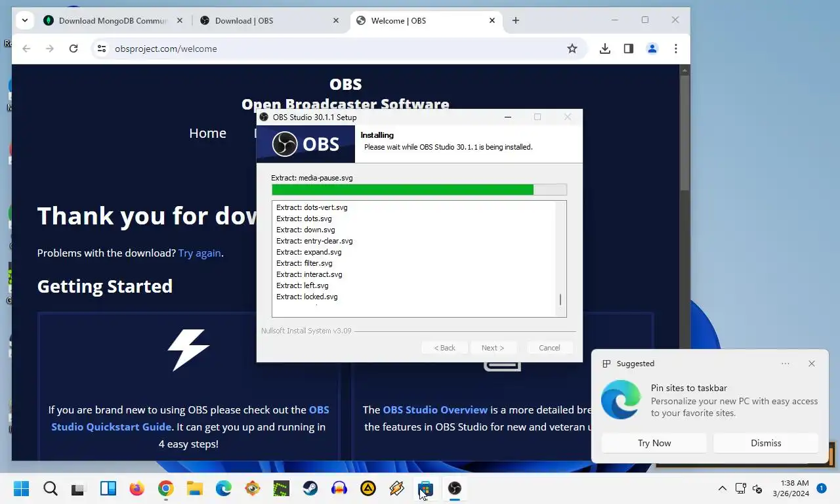
Task: Select OBS Setup icon on taskbar
Action: pyautogui.click(x=455, y=488)
